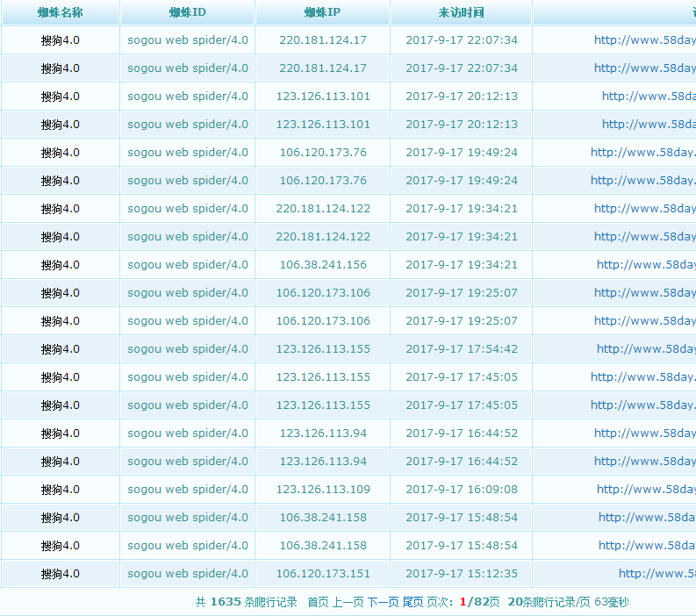Viewport: 696px width, 616px height.
Task: Click the 蜘蛛IP column header
Action: 322,12
